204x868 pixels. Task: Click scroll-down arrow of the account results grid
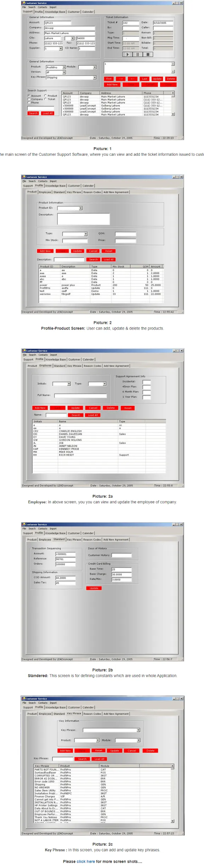coord(173,114)
